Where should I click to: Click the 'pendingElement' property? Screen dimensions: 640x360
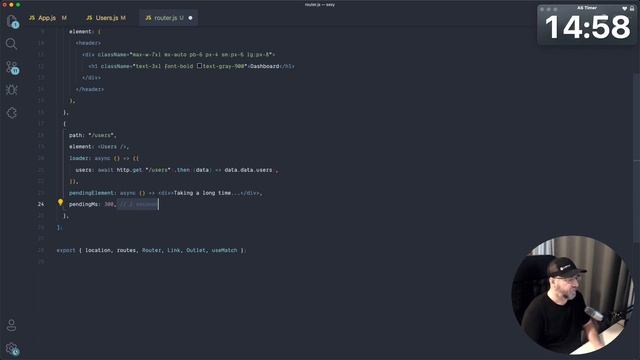pos(91,193)
